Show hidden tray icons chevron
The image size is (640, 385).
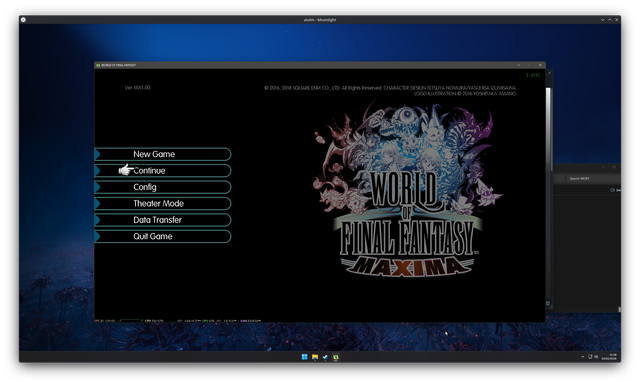(x=582, y=357)
